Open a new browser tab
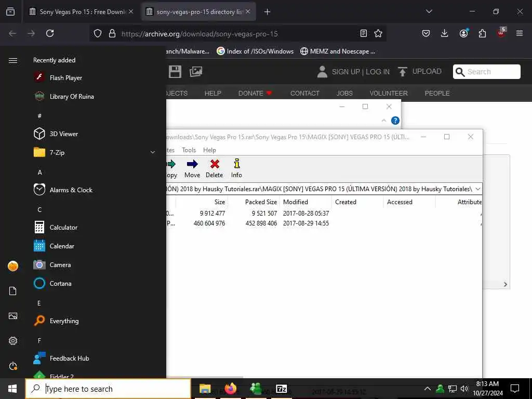 (x=267, y=12)
